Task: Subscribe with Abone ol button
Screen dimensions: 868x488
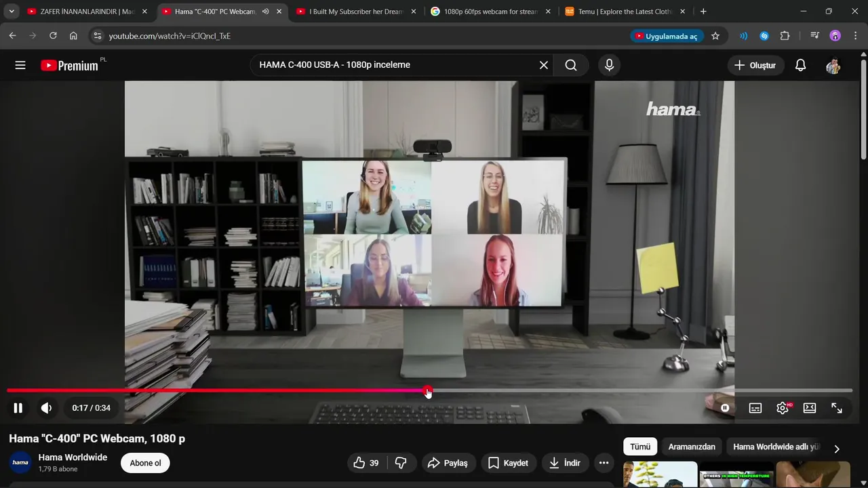Action: click(145, 463)
